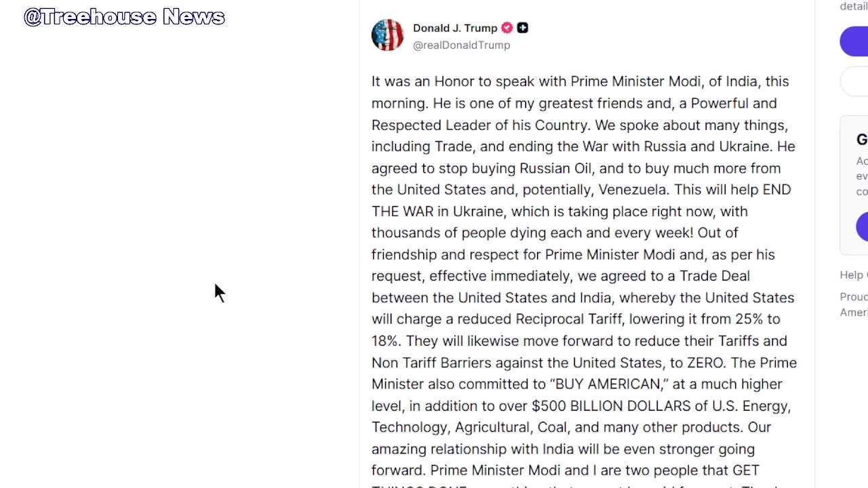868x488 pixels.
Task: Click the sidebar card's bold 'G' heading
Action: [862, 140]
